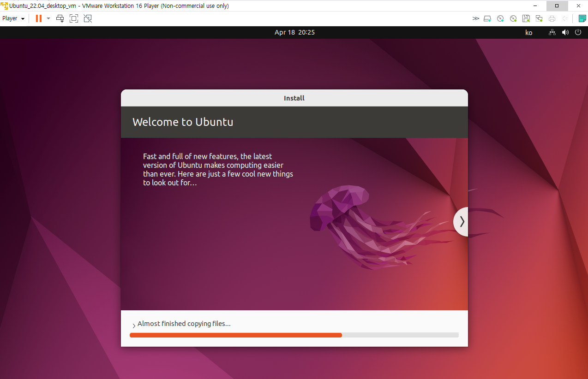Click the printer device icon
This screenshot has height=379, width=588.
coord(552,18)
